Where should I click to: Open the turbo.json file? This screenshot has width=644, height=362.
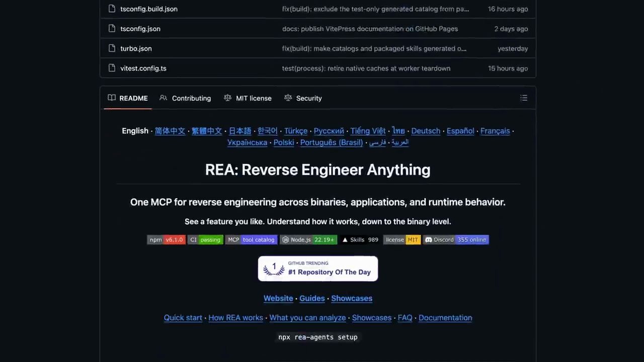coord(136,48)
